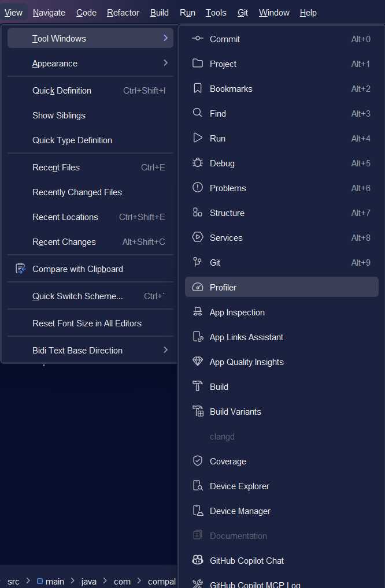Image resolution: width=385 pixels, height=588 pixels.
Task: Click the Compare with Clipboard icon
Action: pyautogui.click(x=21, y=269)
